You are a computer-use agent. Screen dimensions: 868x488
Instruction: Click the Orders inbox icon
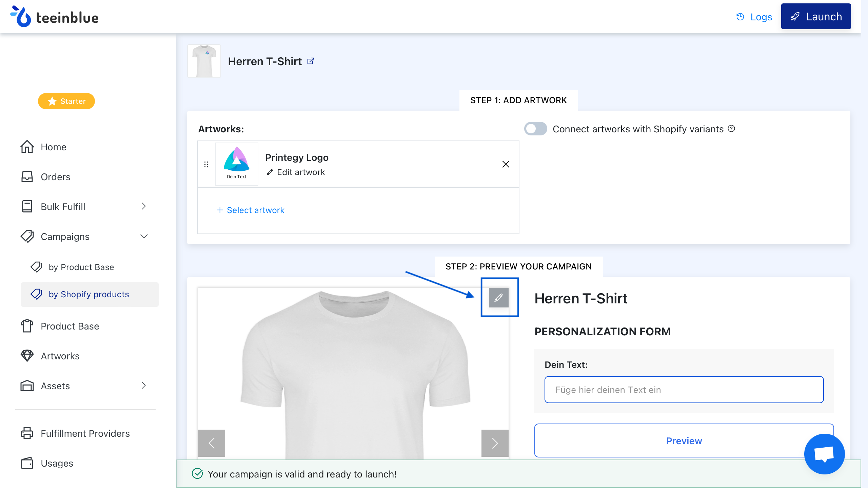[27, 176]
